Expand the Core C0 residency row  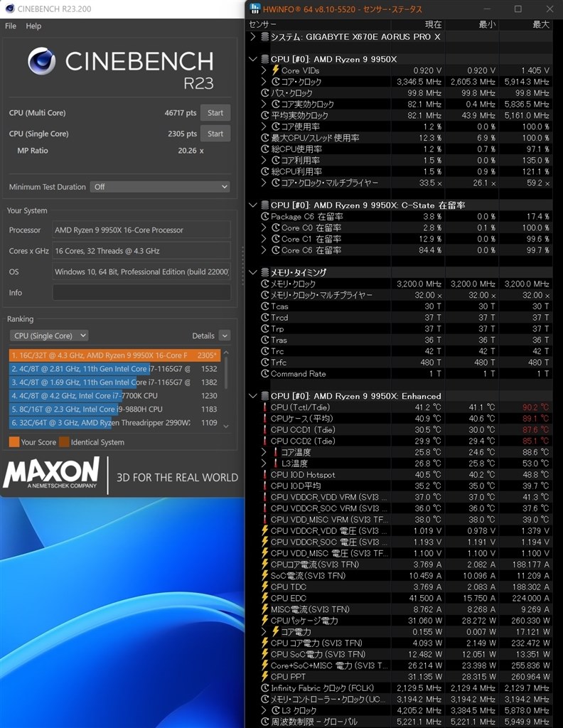(264, 227)
